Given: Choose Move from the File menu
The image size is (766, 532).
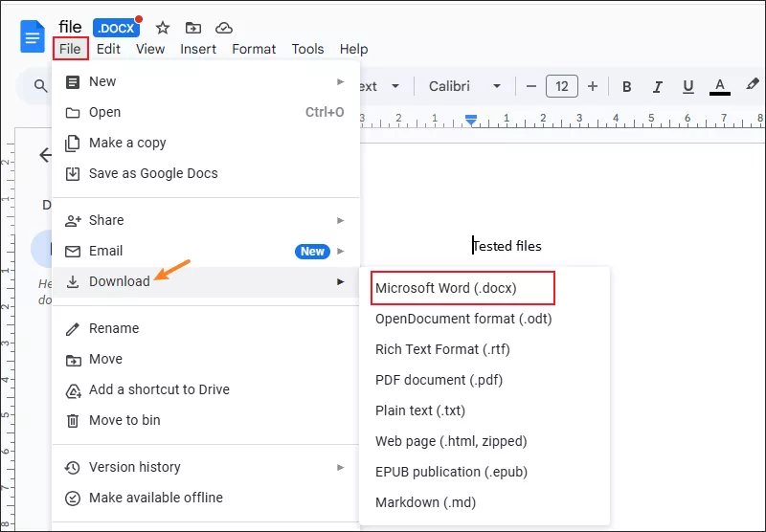Looking at the screenshot, I should tap(206, 359).
